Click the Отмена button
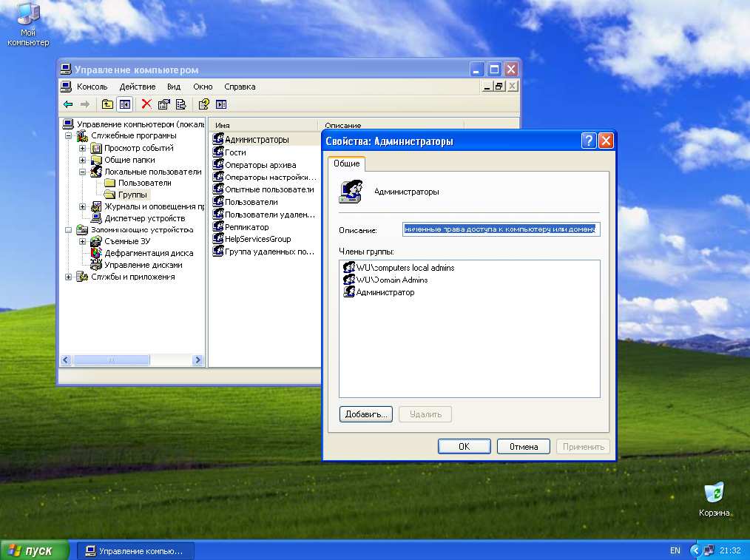This screenshot has width=750, height=560. click(524, 447)
